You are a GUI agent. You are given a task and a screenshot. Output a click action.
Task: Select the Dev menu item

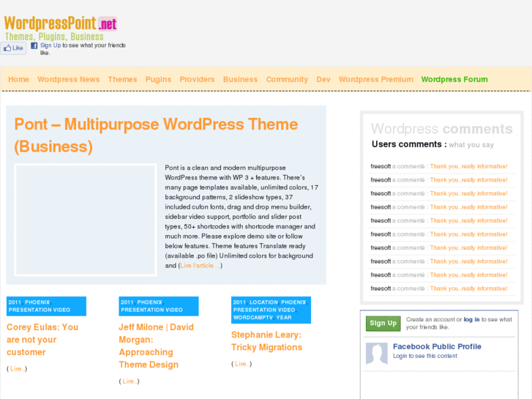(x=323, y=80)
